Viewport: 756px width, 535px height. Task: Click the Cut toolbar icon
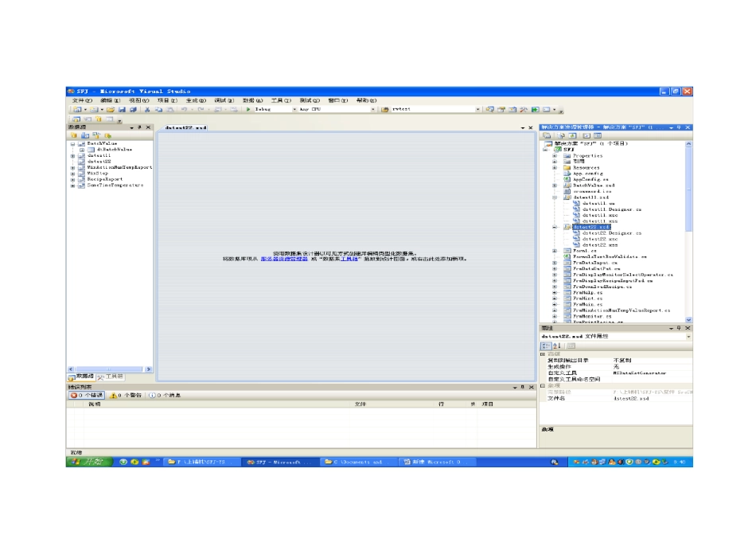(147, 110)
